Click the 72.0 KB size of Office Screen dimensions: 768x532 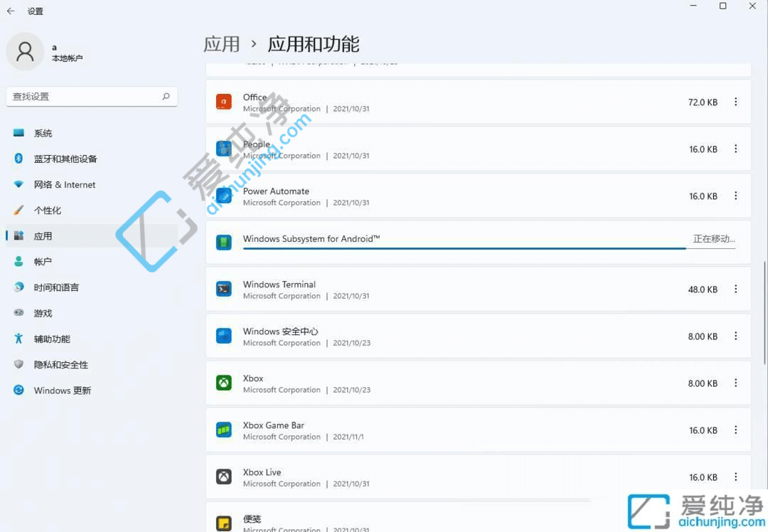pyautogui.click(x=703, y=102)
